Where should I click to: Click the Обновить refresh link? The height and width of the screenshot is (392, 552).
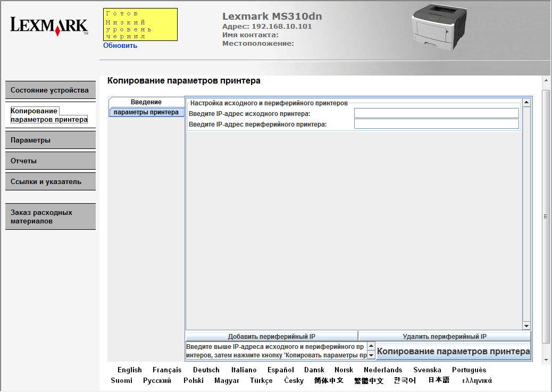120,45
